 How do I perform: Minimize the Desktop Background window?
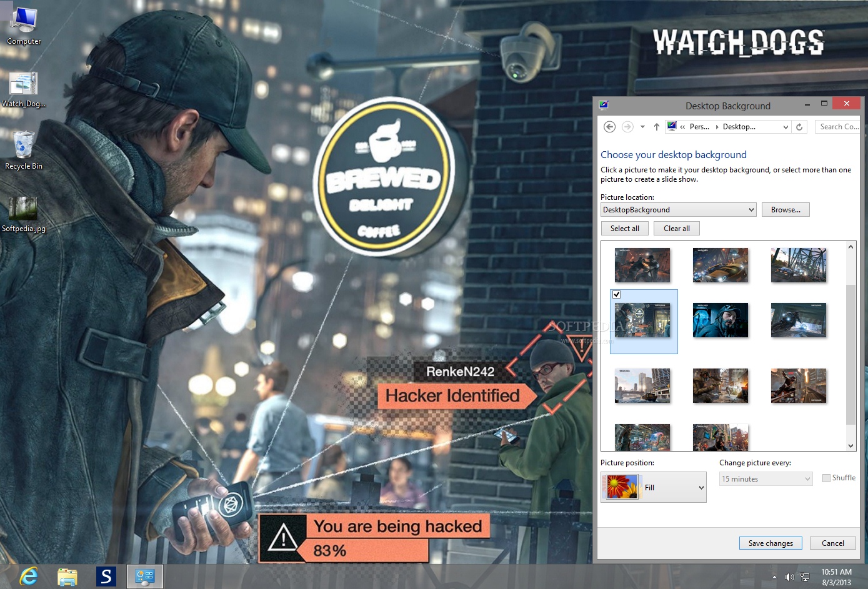tap(807, 104)
